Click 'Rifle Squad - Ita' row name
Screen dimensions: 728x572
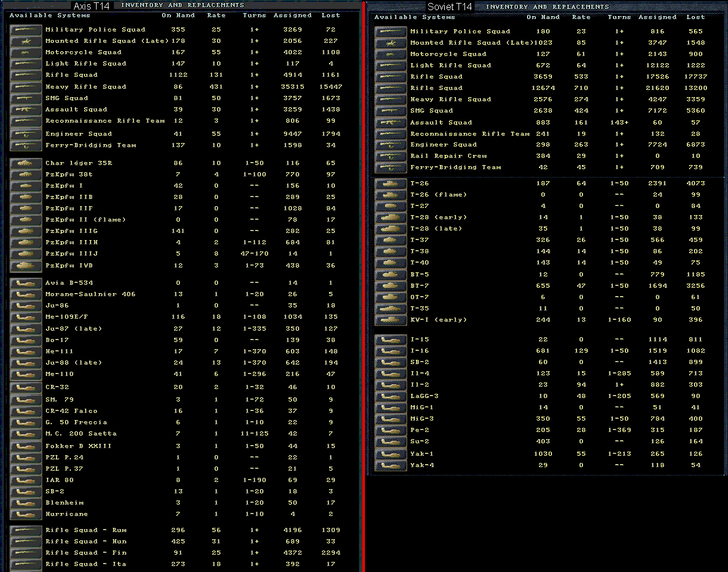tap(86, 564)
